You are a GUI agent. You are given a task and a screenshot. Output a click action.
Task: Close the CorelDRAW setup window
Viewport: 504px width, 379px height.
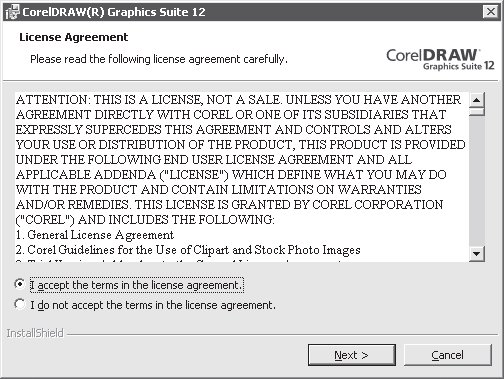tap(490, 12)
